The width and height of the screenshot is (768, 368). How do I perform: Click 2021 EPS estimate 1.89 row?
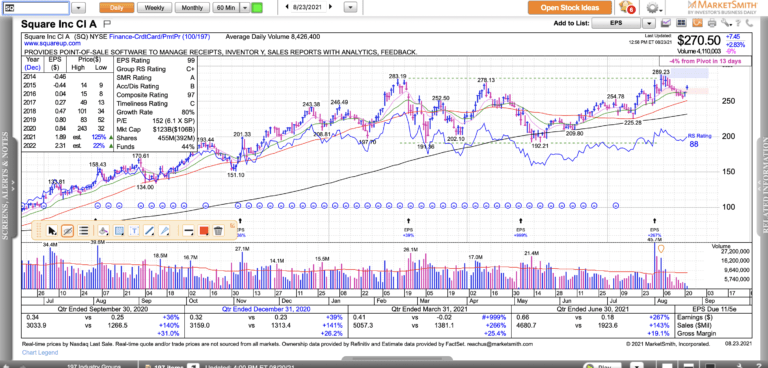[67, 138]
